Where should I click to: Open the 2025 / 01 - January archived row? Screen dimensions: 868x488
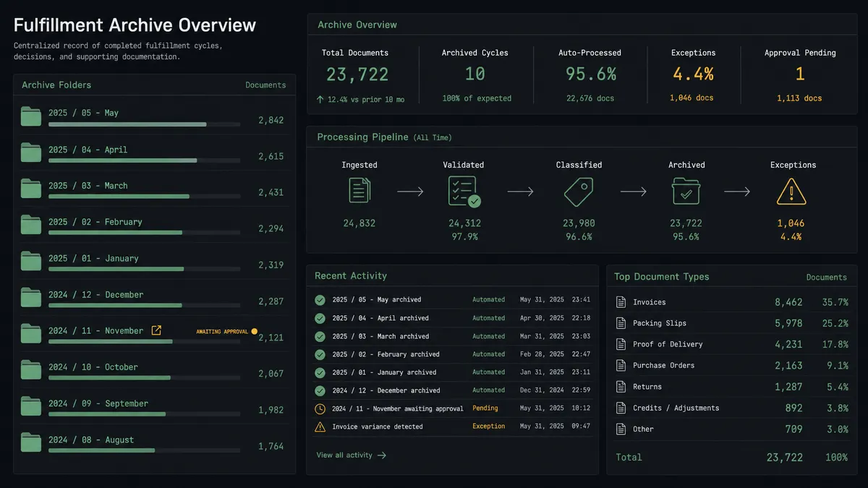[x=453, y=372]
